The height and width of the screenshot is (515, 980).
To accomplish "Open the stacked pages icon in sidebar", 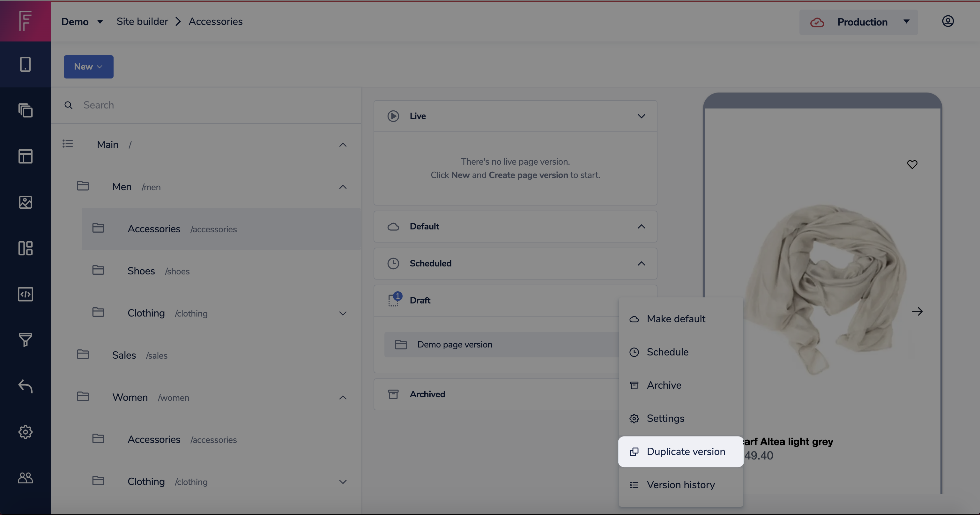I will pos(25,110).
